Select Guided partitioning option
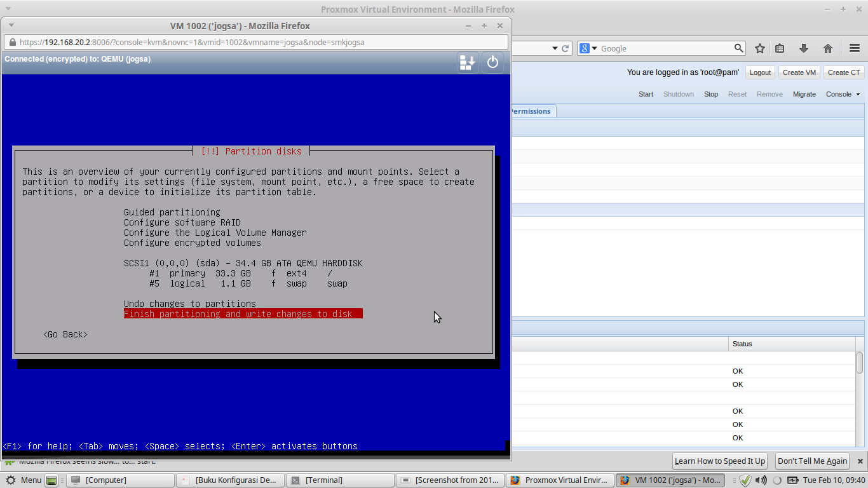868x488 pixels. point(172,212)
